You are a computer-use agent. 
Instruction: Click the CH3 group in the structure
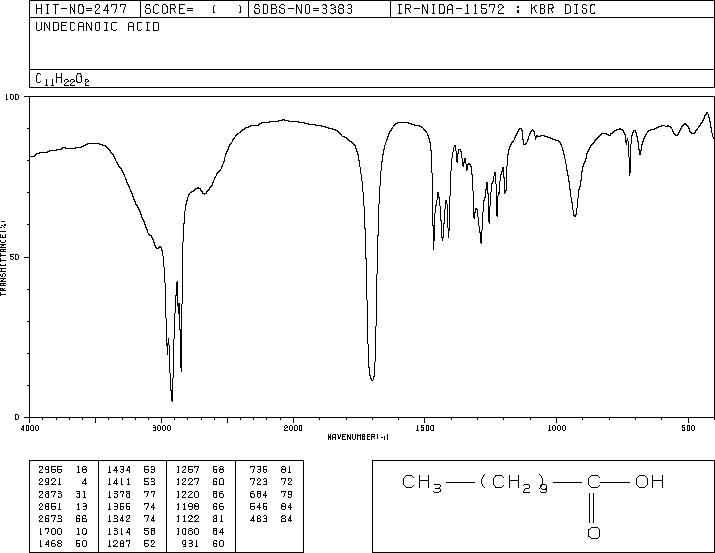(x=422, y=483)
